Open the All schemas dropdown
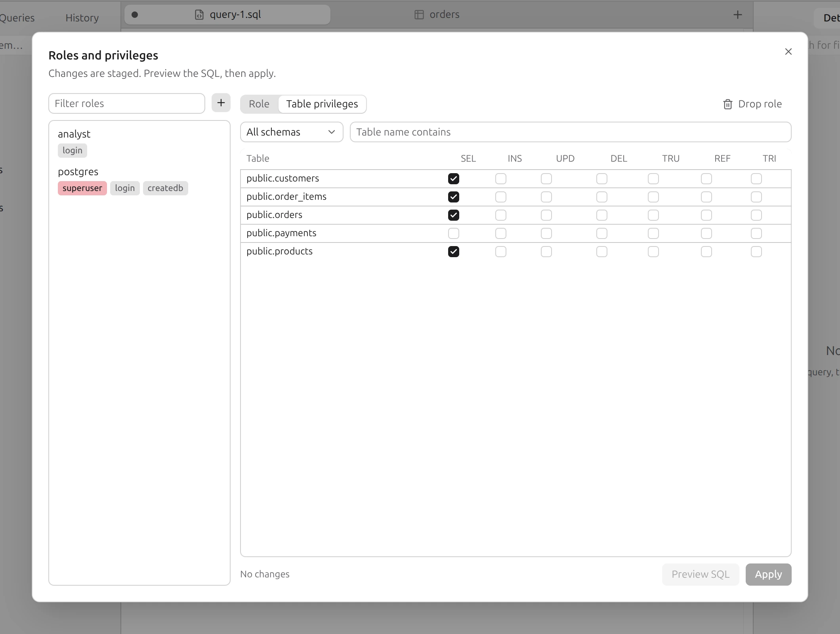The height and width of the screenshot is (634, 840). coord(292,132)
